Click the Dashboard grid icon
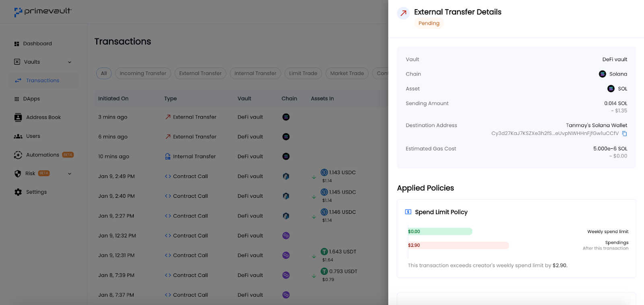The width and height of the screenshot is (644, 305). 17,44
